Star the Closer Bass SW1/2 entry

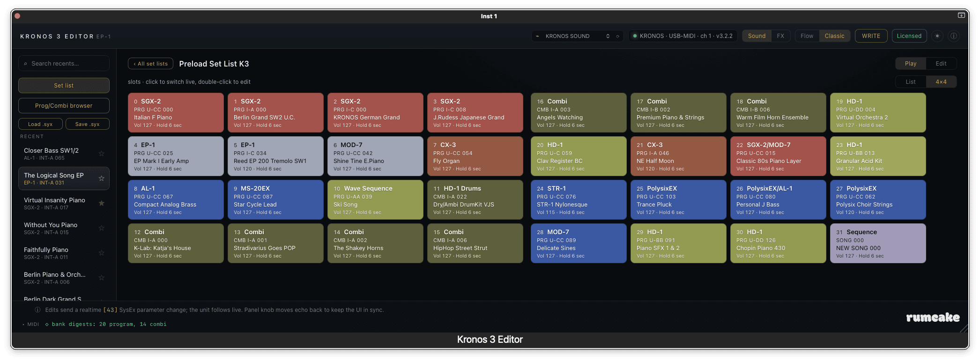tap(101, 154)
